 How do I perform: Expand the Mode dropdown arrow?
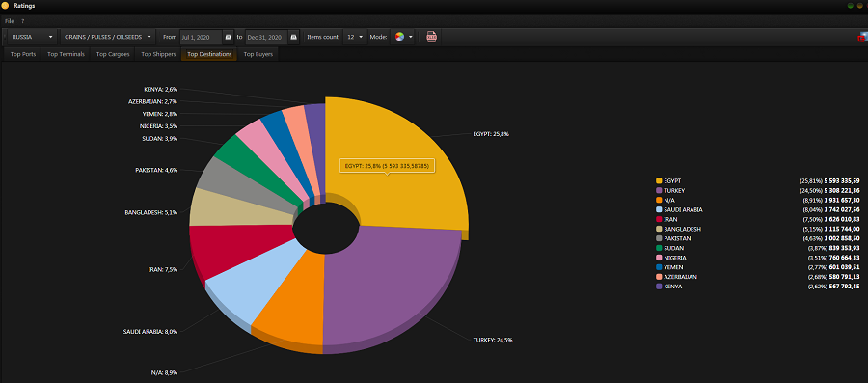[411, 37]
